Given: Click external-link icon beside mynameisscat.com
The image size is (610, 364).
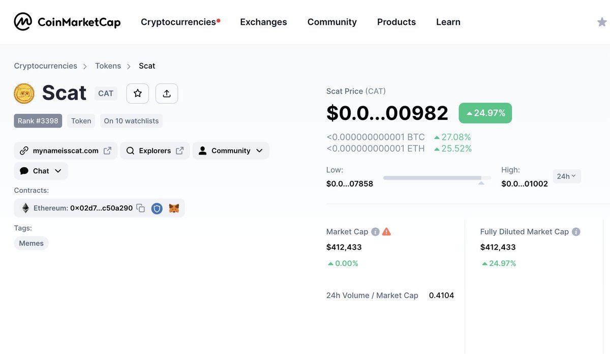Looking at the screenshot, I should pyautogui.click(x=108, y=151).
